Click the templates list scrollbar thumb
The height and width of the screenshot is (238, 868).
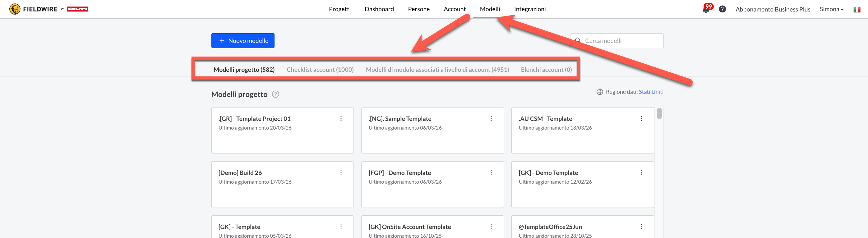click(659, 113)
